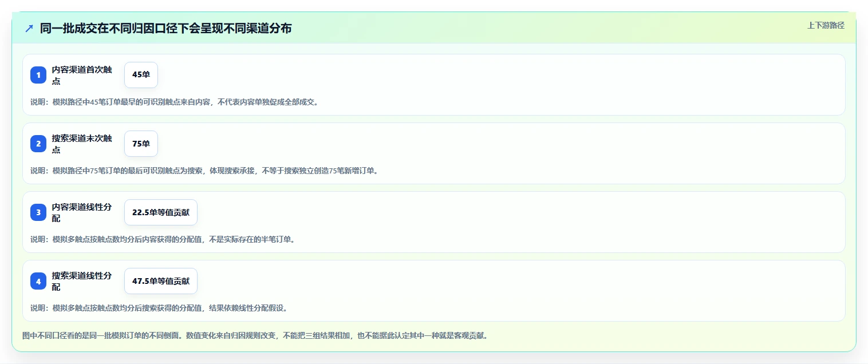
Task: Click the 45单 value chip
Action: (141, 75)
